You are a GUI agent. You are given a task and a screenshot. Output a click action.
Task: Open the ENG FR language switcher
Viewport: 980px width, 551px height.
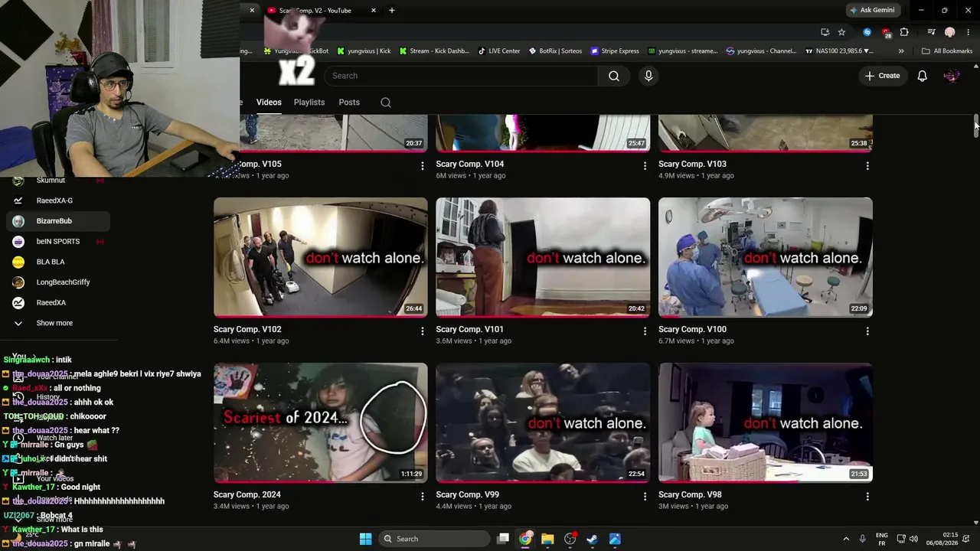tap(882, 539)
